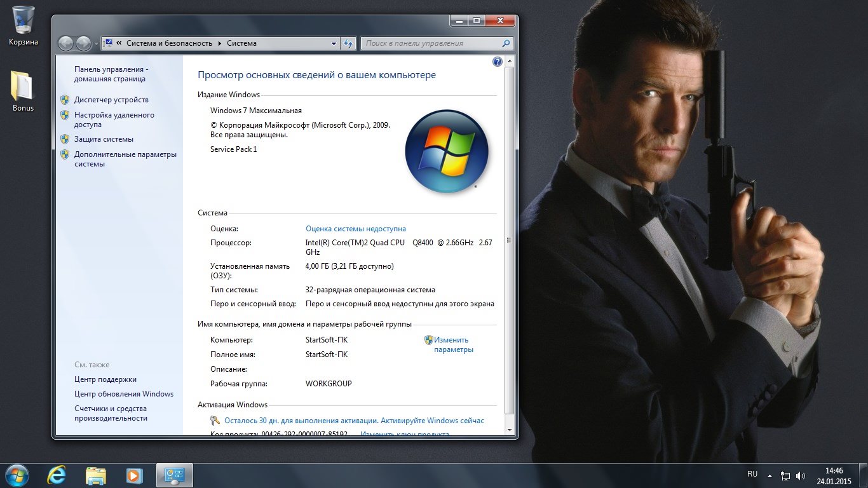The image size is (868, 488).
Task: Select the Control Panel taskbar button
Action: pos(174,475)
